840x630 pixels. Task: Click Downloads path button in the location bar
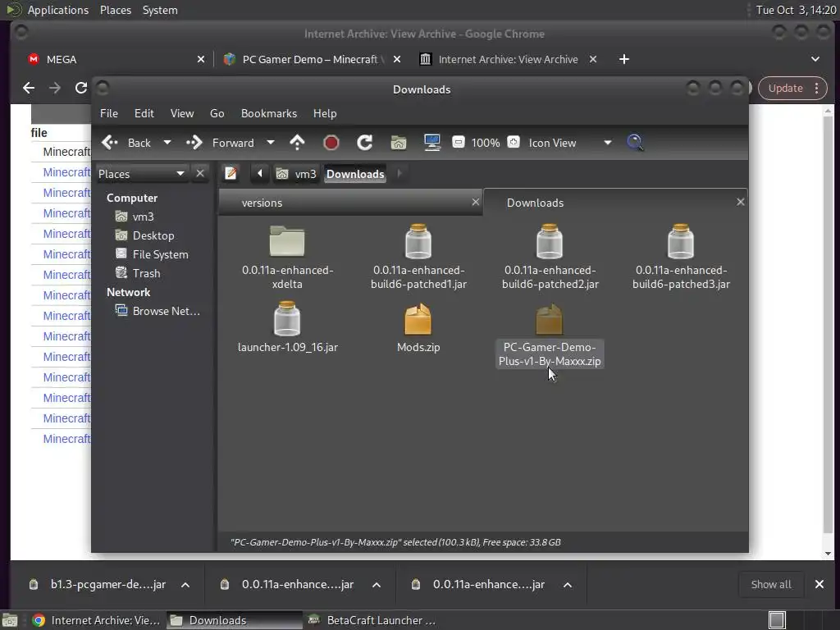coord(355,174)
